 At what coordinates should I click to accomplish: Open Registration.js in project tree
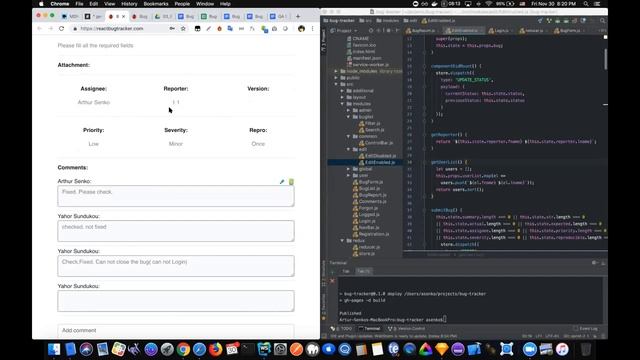(x=371, y=234)
